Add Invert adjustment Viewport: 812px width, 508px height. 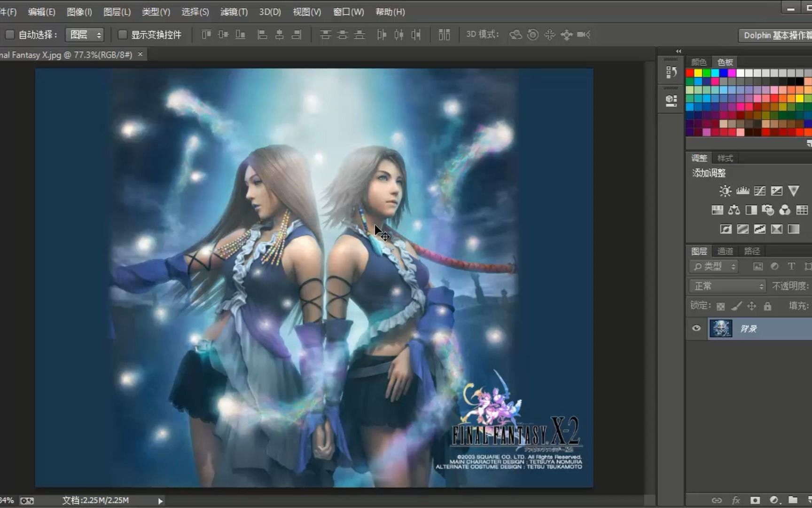(x=726, y=229)
